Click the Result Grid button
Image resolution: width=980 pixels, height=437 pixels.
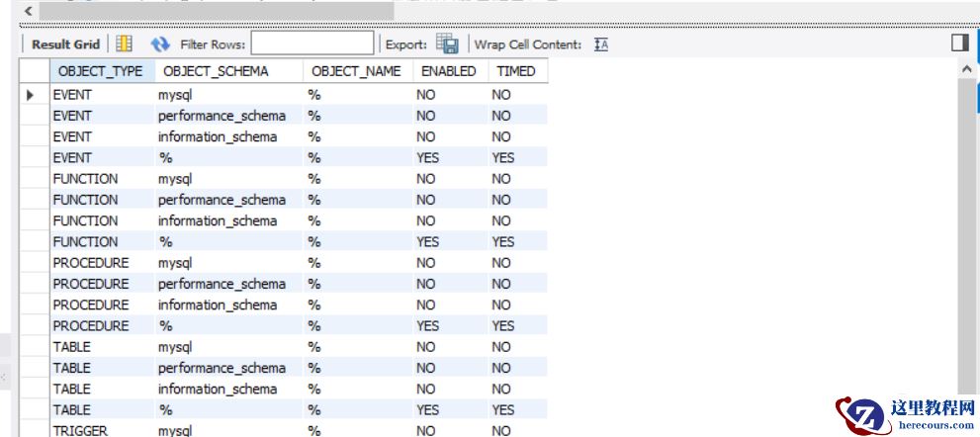65,44
